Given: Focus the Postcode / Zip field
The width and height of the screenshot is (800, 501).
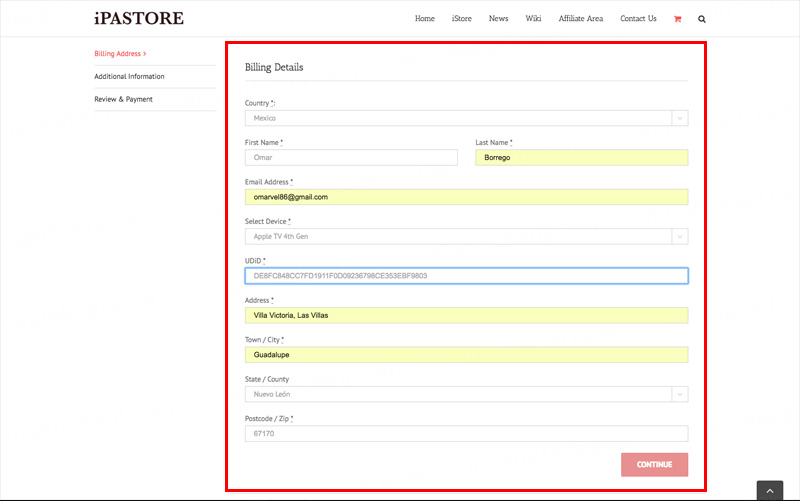Looking at the screenshot, I should tap(466, 434).
